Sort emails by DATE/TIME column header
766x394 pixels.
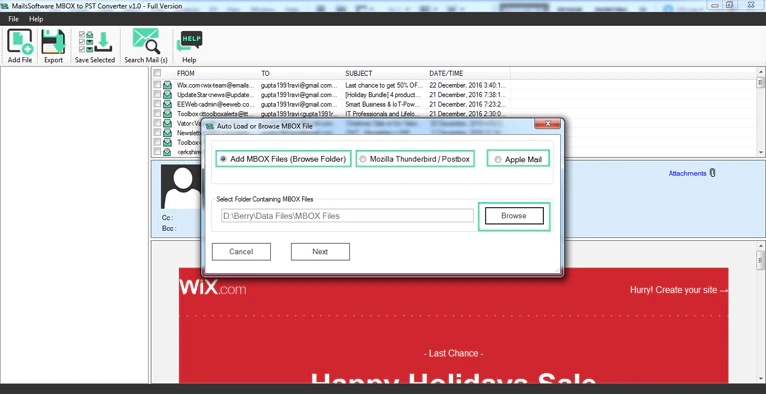pos(468,73)
